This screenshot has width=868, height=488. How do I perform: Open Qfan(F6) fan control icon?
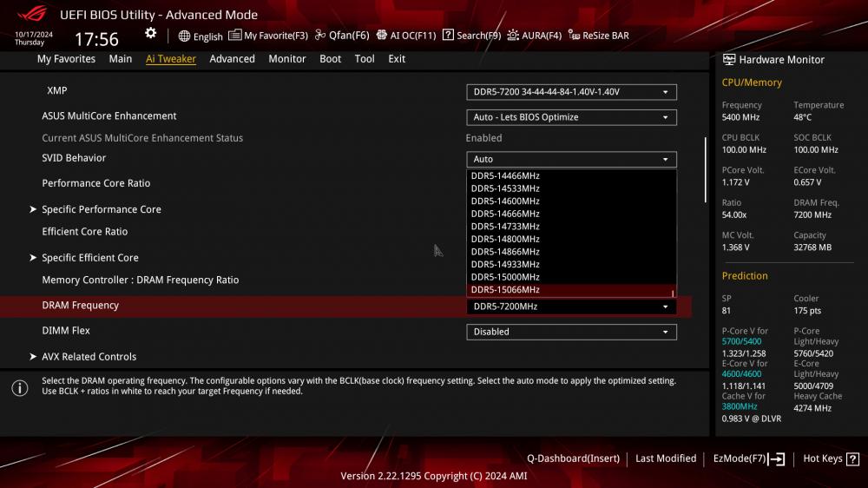tap(320, 35)
